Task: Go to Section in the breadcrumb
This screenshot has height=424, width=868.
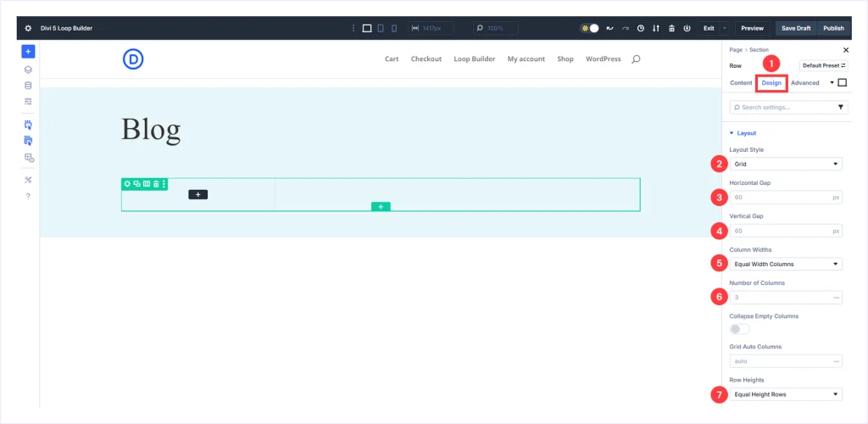Action: [759, 50]
